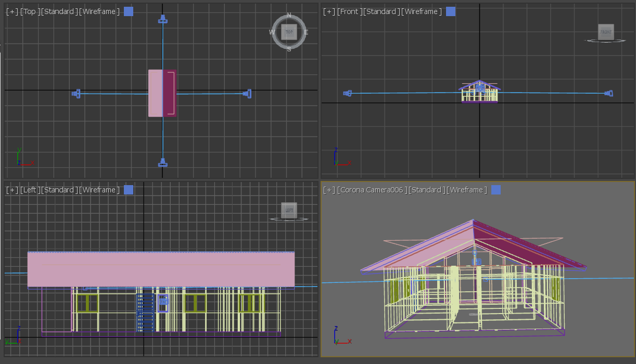Screen dimensions: 636x364
Task: Select the camera icon right of the roof in Top viewport
Action: pos(247,94)
